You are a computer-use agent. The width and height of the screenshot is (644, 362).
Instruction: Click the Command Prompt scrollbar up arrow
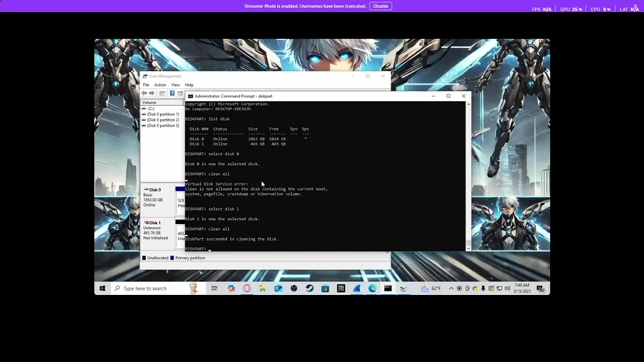[468, 104]
